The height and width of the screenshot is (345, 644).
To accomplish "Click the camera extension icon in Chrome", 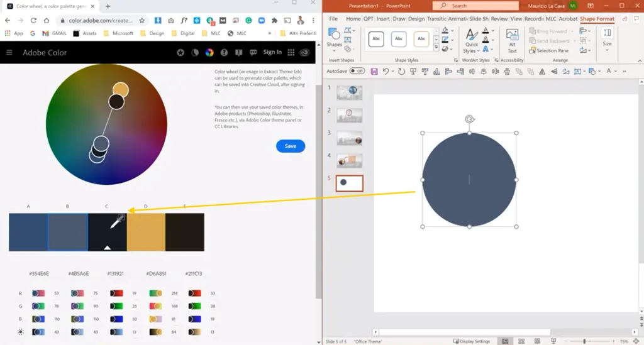I will tap(171, 20).
